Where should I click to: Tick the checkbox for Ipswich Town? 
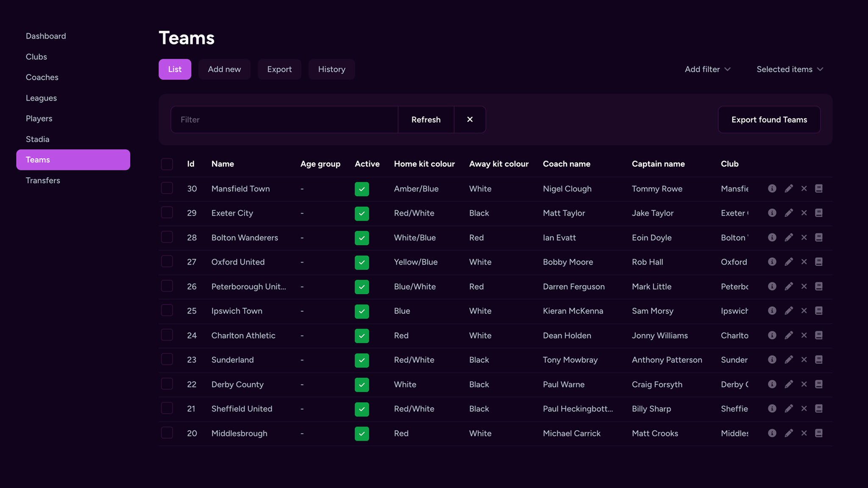167,310
